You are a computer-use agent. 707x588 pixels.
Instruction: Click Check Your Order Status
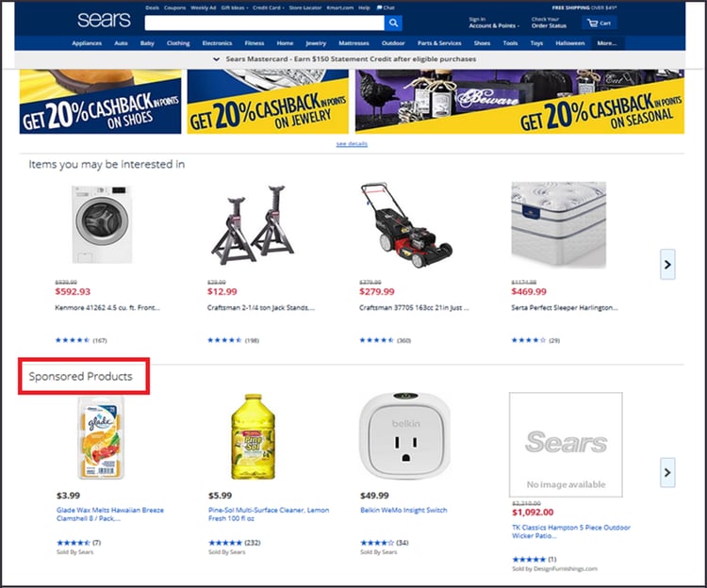(x=549, y=23)
